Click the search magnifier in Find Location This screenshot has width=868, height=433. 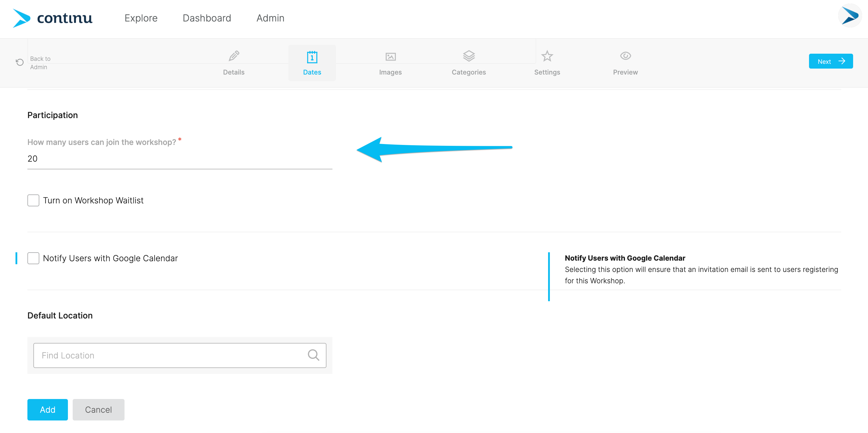click(x=313, y=355)
